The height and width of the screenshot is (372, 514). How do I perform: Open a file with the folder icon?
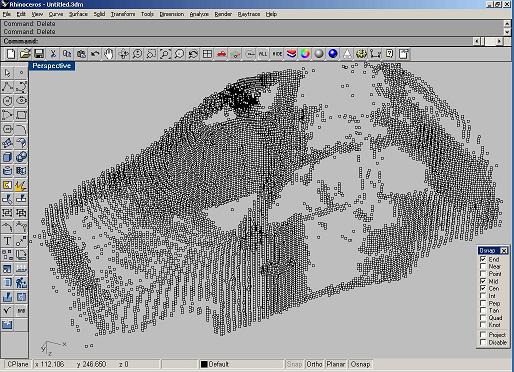(25, 54)
